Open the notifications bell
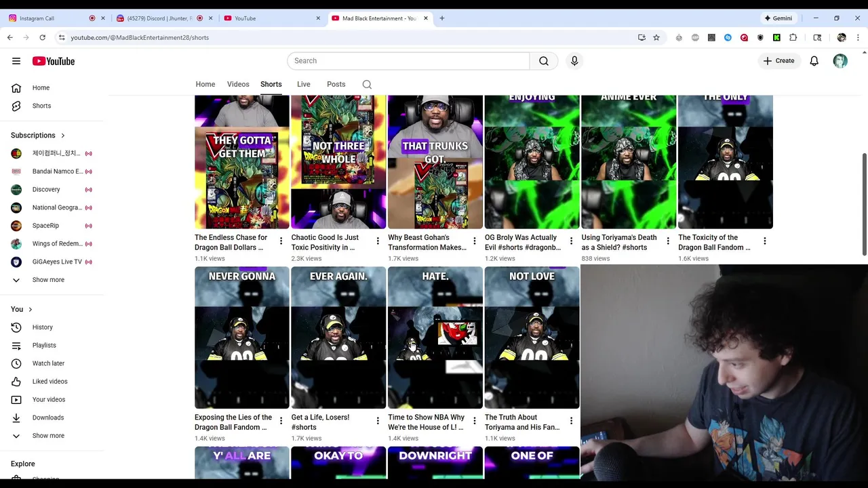868x488 pixels. click(x=814, y=61)
